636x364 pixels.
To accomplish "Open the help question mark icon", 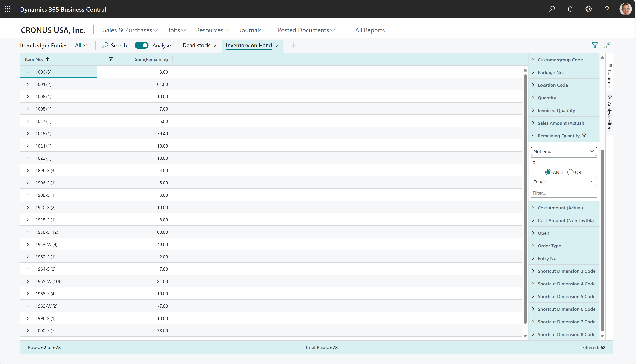I will [x=607, y=9].
